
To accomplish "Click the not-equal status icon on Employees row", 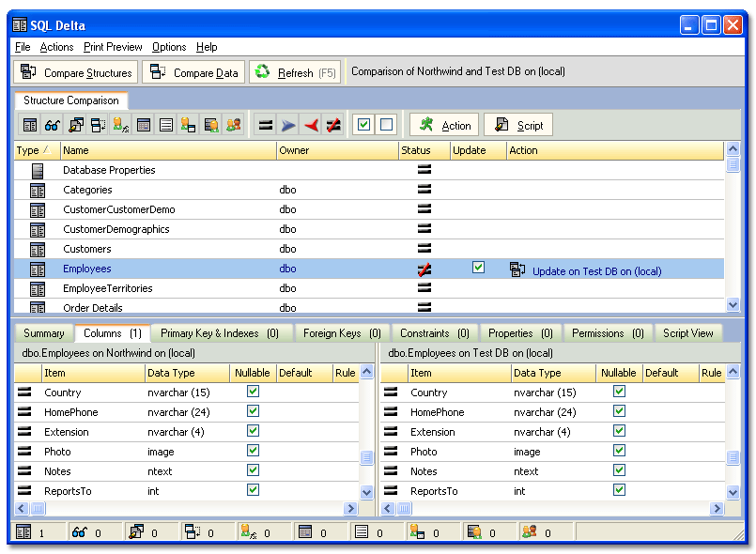I will (424, 269).
